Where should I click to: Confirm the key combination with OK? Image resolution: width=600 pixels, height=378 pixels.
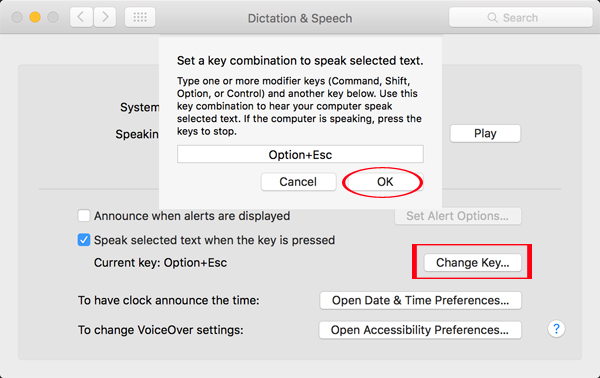coord(385,182)
